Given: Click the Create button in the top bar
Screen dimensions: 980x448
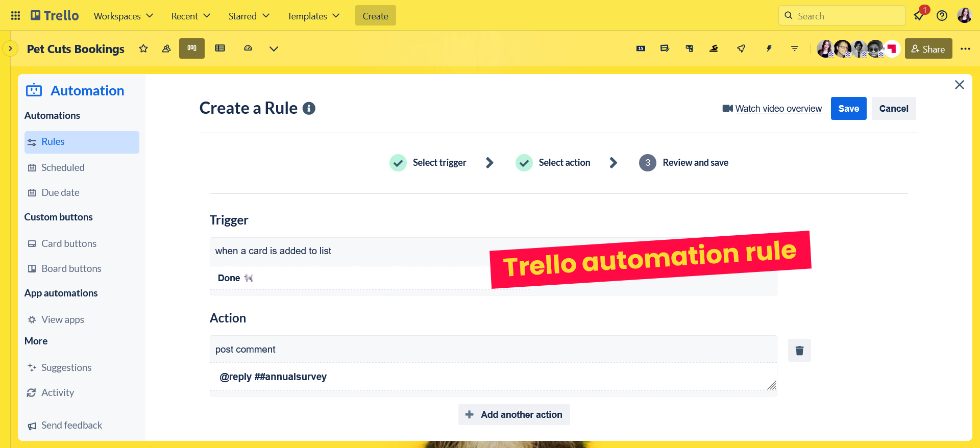Looking at the screenshot, I should (x=375, y=16).
